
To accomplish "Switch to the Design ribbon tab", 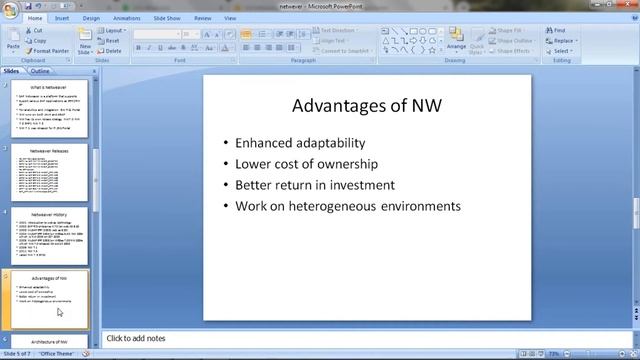I will (91, 18).
